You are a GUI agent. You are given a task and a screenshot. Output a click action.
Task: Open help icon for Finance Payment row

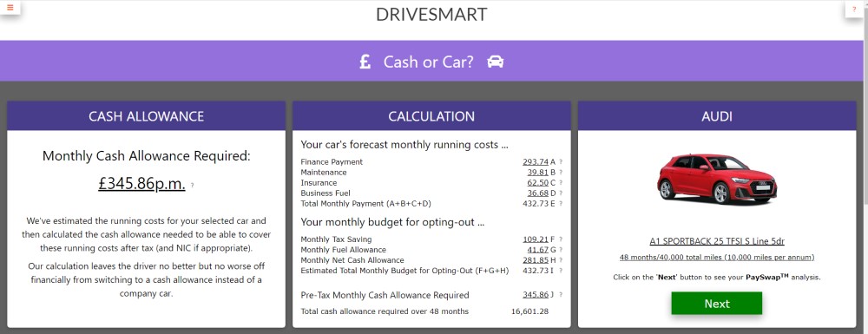(560, 162)
